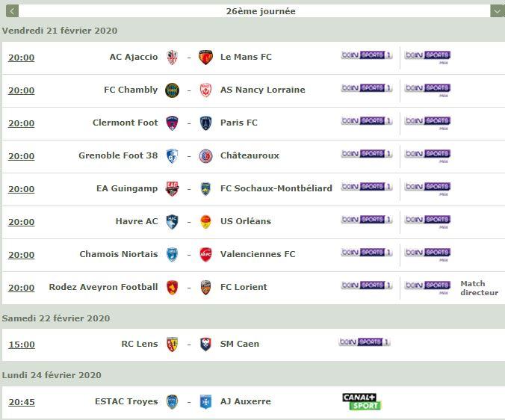Click the Le Mans FC club crest
Screen dimensions: 505x420
click(x=205, y=58)
